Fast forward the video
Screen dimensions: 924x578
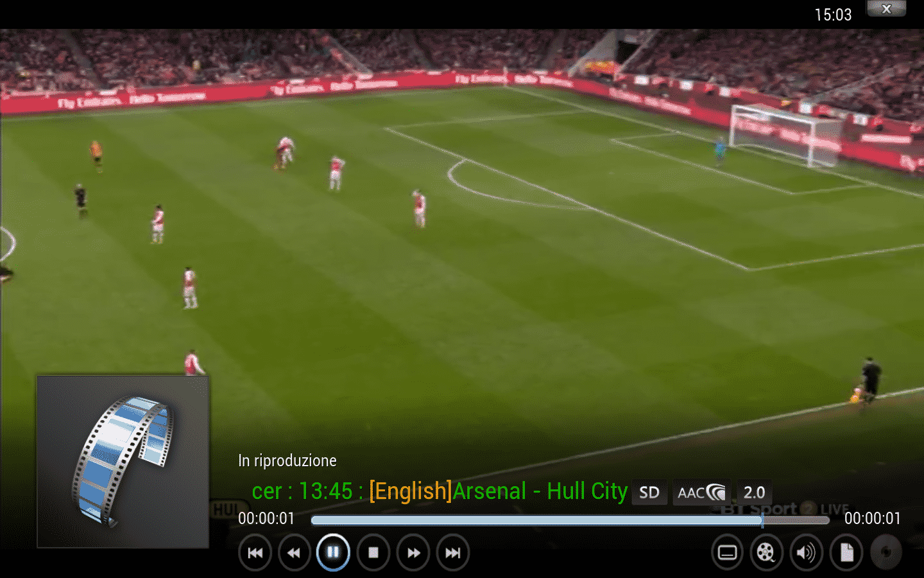(x=413, y=552)
